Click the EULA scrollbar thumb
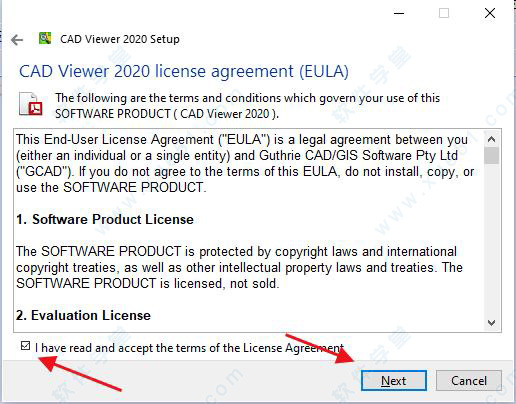Image resolution: width=516 pixels, height=404 pixels. [491, 156]
